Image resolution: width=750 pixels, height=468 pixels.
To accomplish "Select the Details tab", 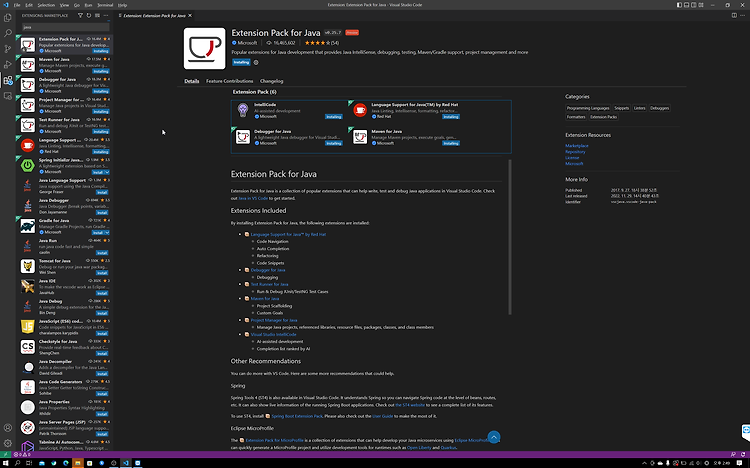I will (192, 81).
